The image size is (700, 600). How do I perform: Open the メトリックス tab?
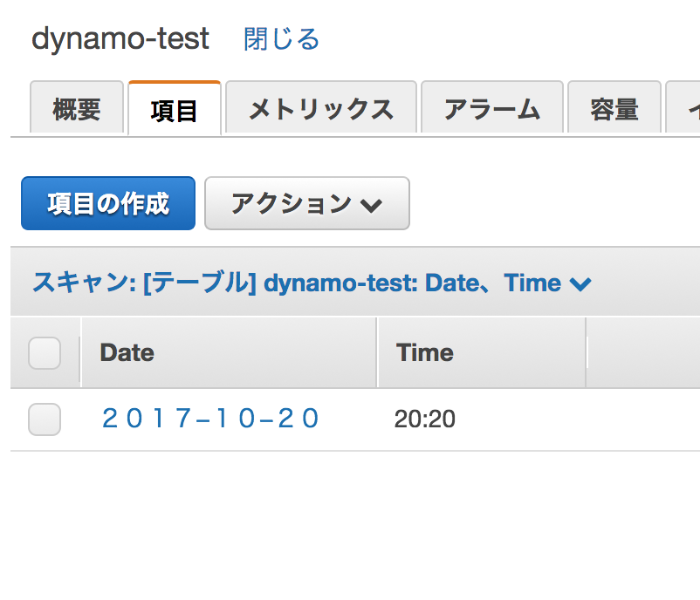[x=321, y=107]
